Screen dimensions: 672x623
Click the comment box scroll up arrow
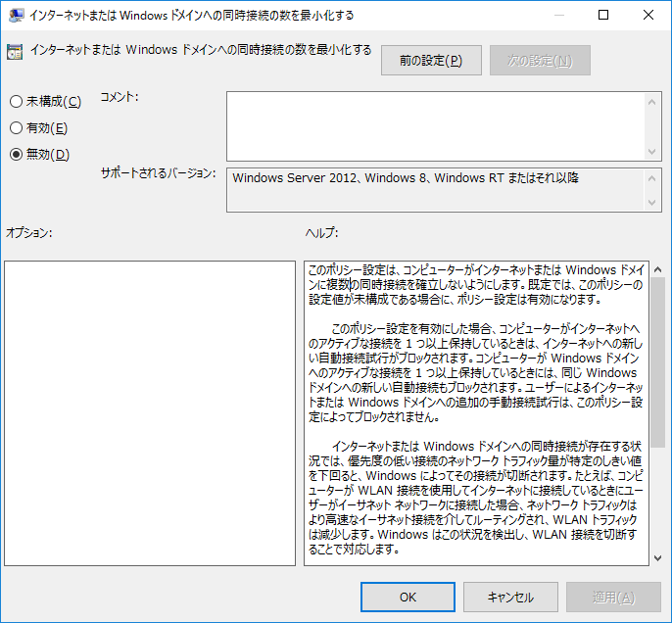point(651,102)
